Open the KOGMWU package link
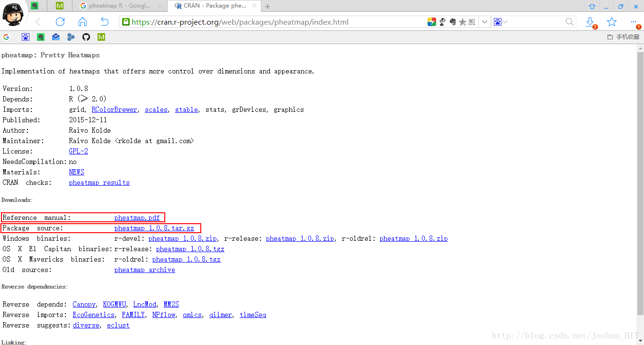Screen dimensions: 644x345 (x=115, y=304)
